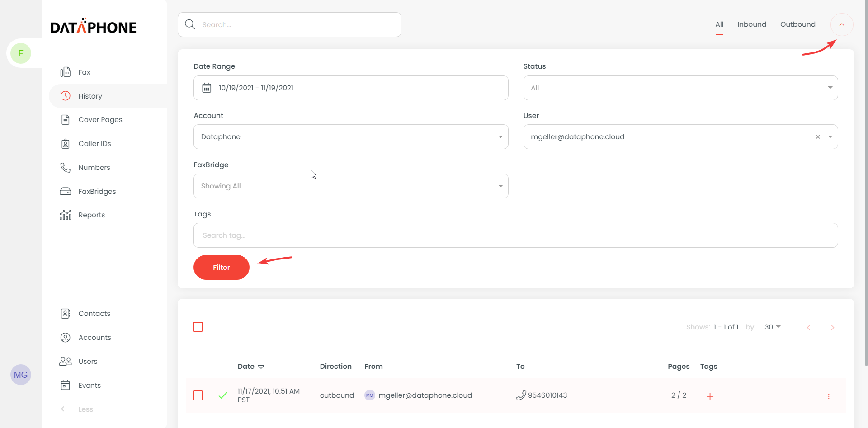Switch to the Inbound tab

coord(751,24)
